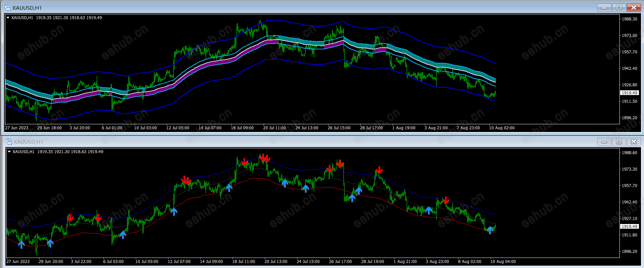Click the blue buy arrow above 12 Jul 07:00
The image size is (644, 268).
(x=174, y=212)
